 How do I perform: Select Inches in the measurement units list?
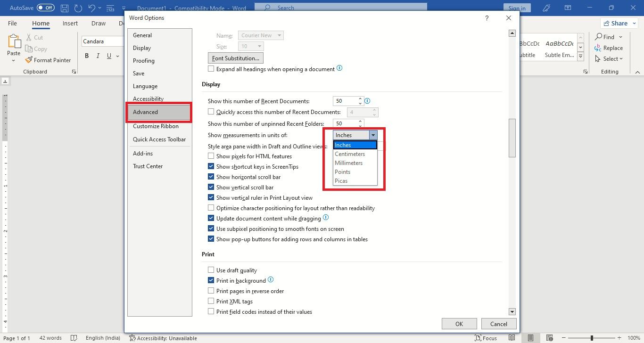(x=355, y=145)
